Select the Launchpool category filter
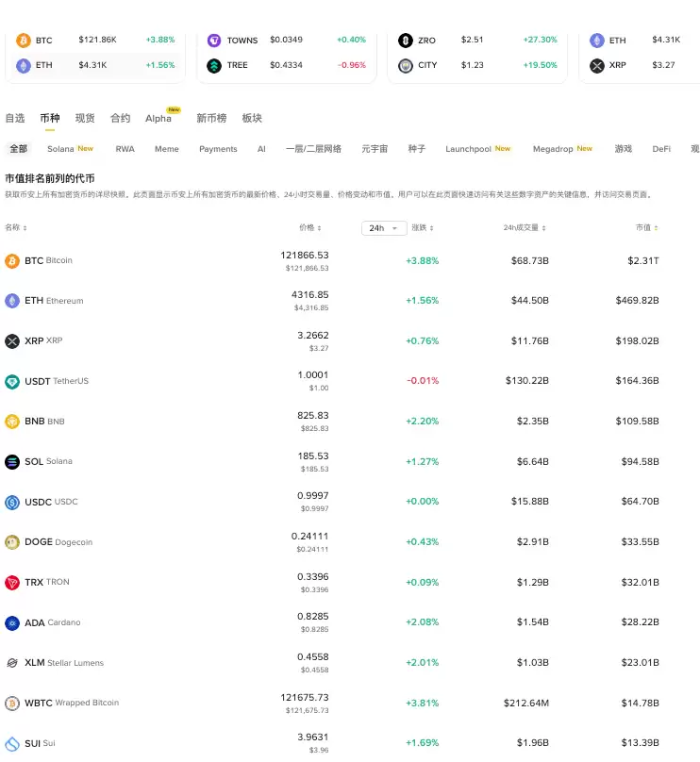Screen dimensions: 700x762 coord(469,149)
